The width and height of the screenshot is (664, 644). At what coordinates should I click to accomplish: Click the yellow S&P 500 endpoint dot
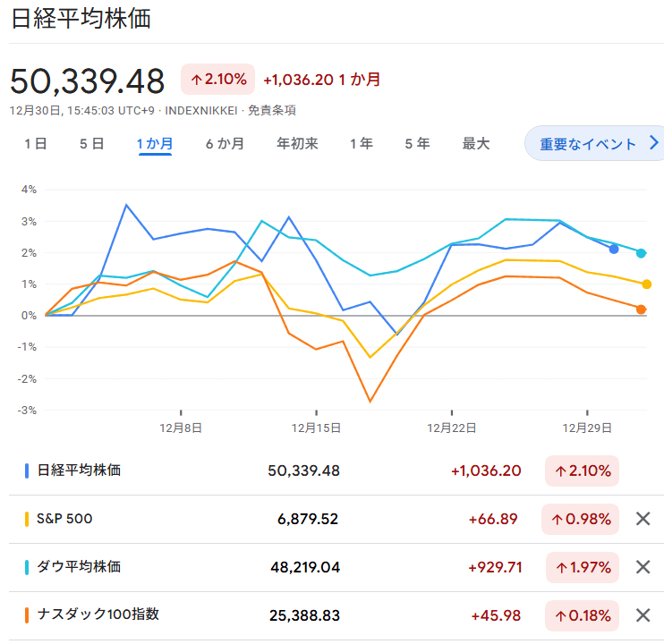tap(646, 284)
